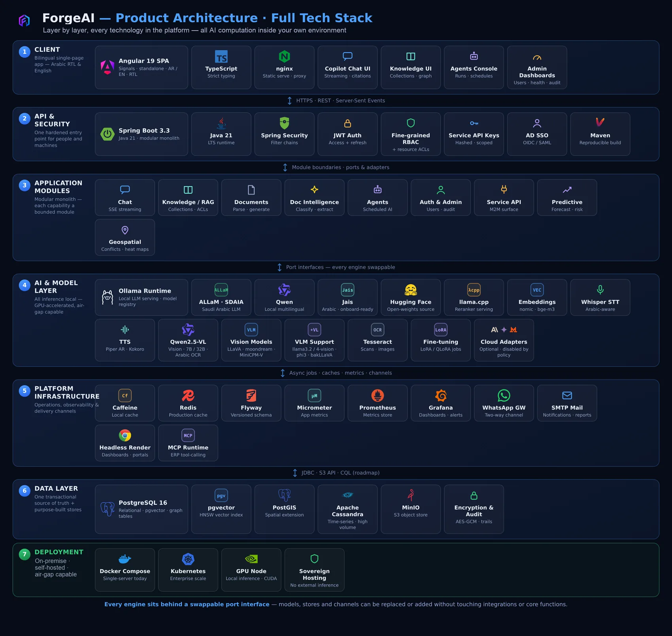Select the Embeddings card title
Viewport: 672px width, 636px height.
tap(537, 302)
